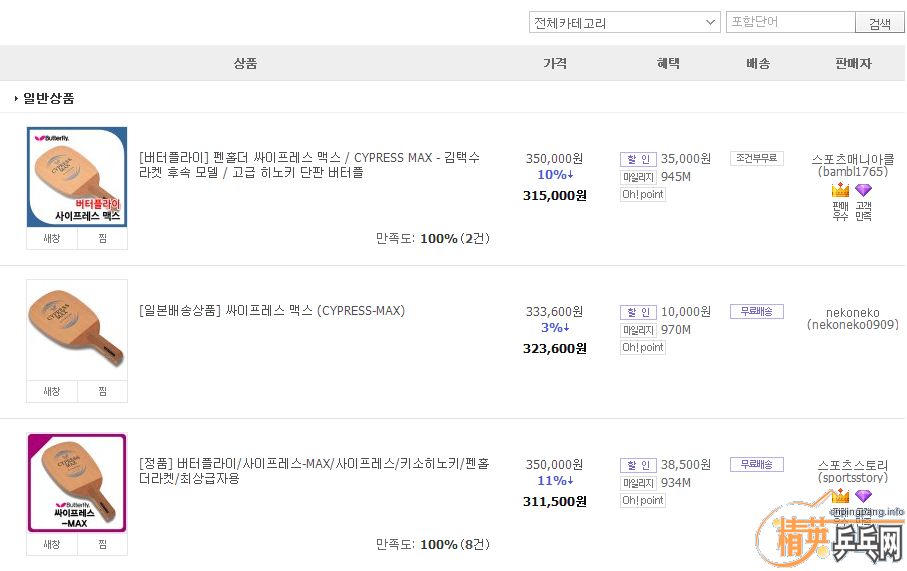Open the 전체카테고리 category dropdown
This screenshot has width=907, height=571.
(624, 23)
